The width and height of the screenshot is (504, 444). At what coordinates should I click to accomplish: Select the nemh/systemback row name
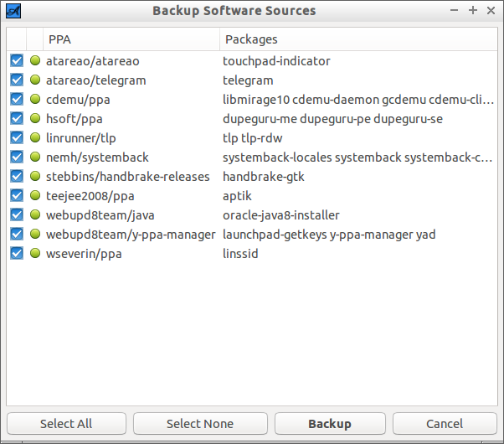pyautogui.click(x=97, y=157)
